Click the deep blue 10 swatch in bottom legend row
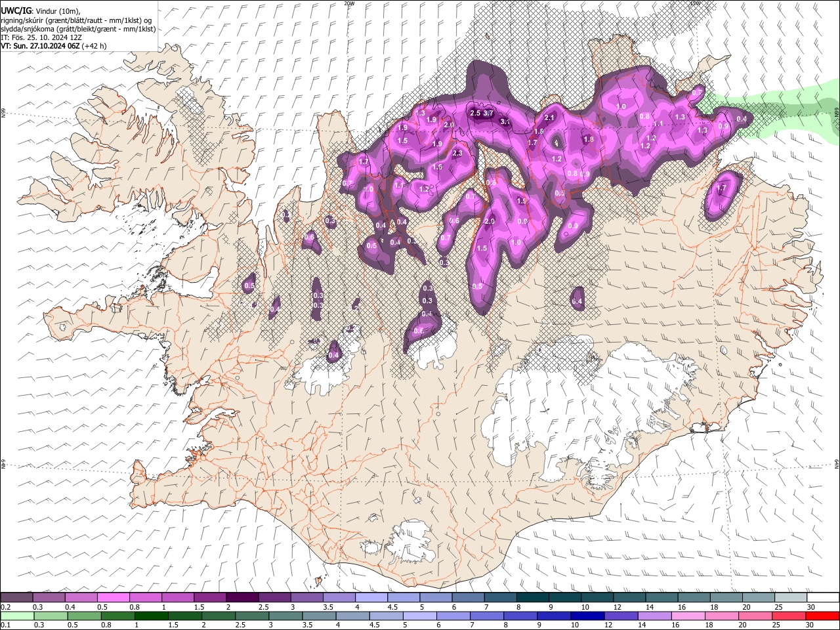The image size is (840, 630). coord(587,616)
